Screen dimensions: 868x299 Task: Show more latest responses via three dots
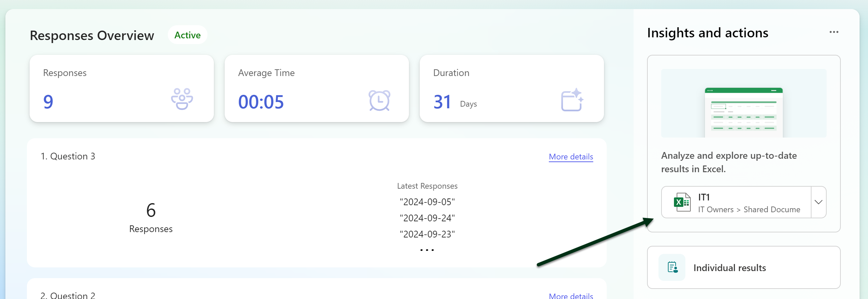427,250
